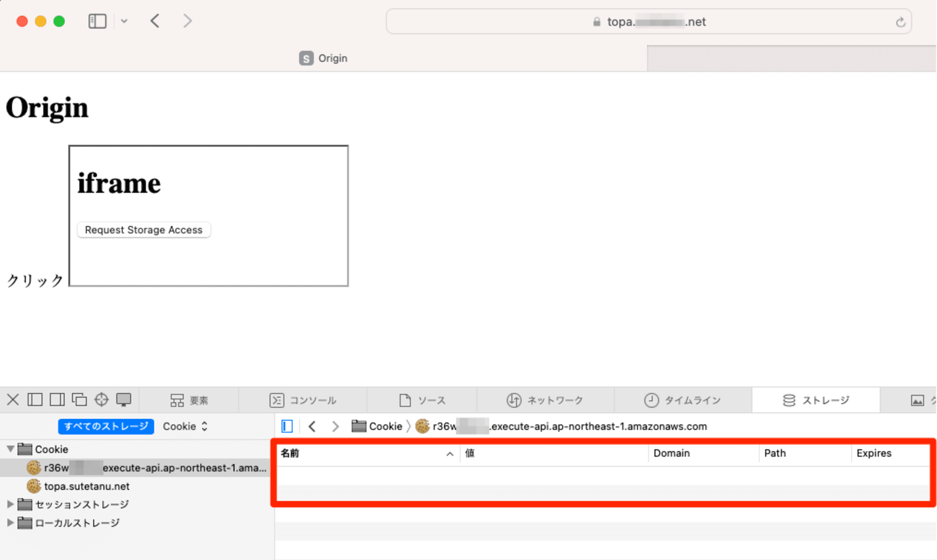Click the Origin tab favicon
This screenshot has width=937, height=560.
(306, 59)
